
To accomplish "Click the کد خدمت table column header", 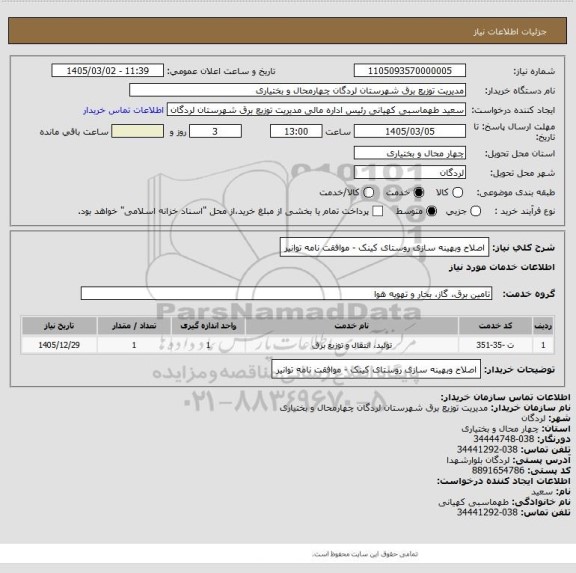I will pos(495,326).
